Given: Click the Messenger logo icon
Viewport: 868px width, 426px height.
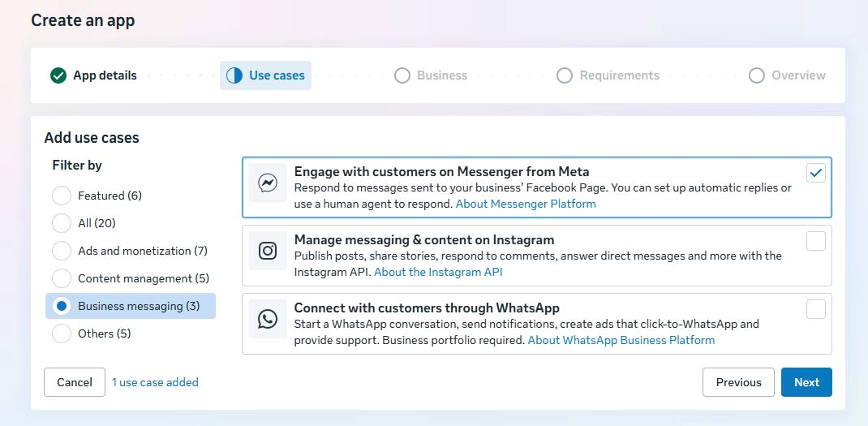Looking at the screenshot, I should click(x=268, y=183).
